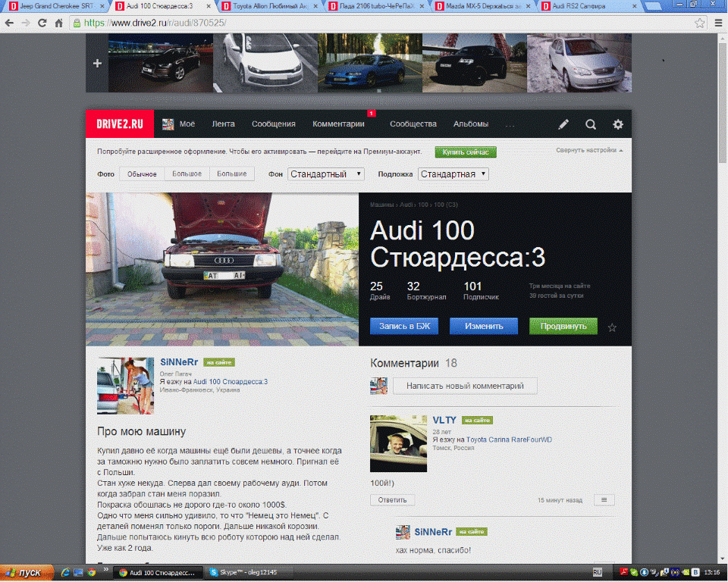Switch to Jeep Grand Cherokee SRT tab

click(x=55, y=6)
